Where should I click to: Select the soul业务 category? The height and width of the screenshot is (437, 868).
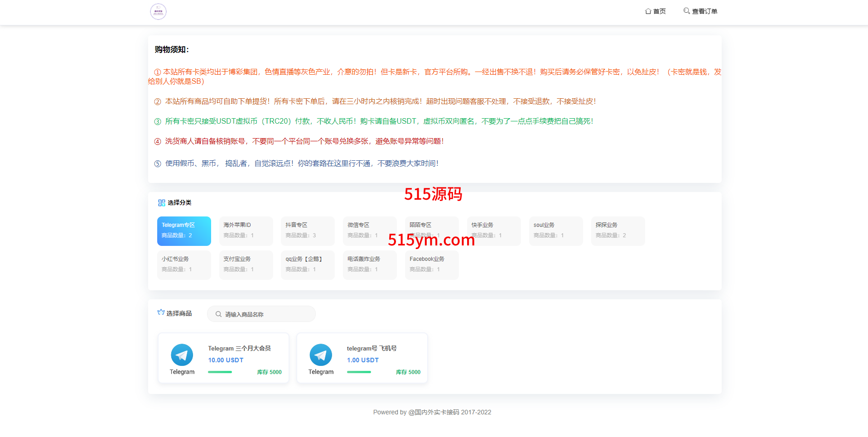click(x=556, y=231)
